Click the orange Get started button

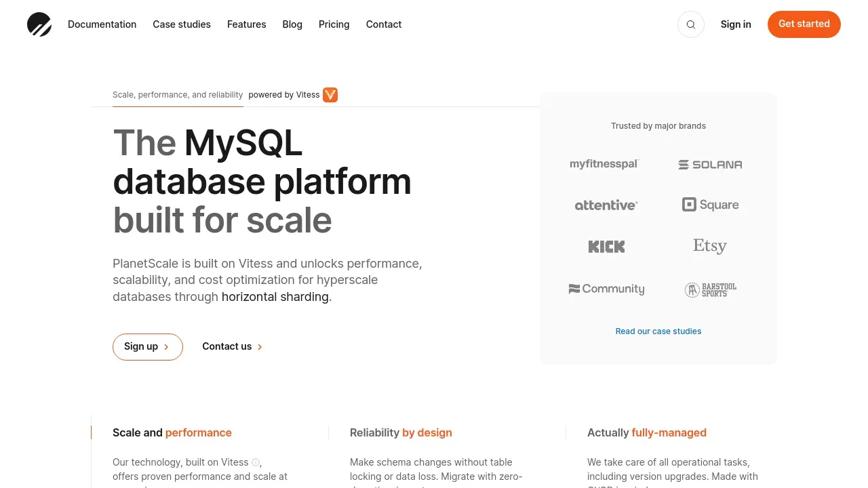click(804, 24)
